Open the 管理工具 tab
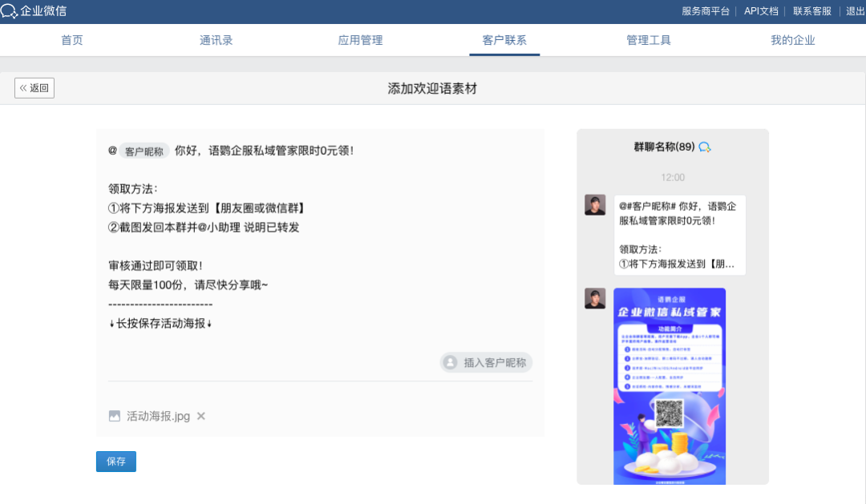The image size is (866, 504). click(649, 40)
